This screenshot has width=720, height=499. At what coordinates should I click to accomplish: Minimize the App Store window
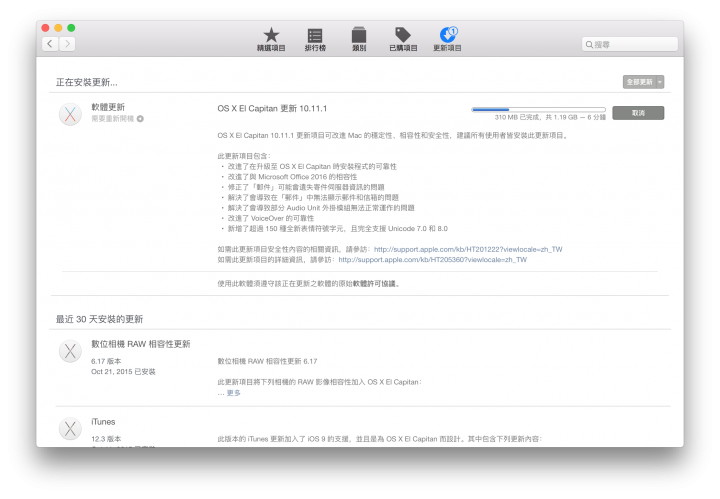tap(58, 28)
